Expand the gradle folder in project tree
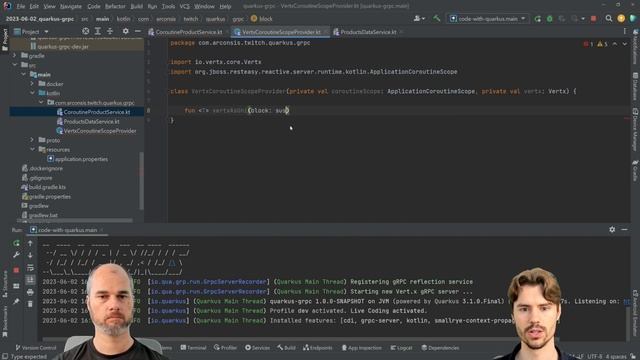The image size is (640, 360). [15, 56]
